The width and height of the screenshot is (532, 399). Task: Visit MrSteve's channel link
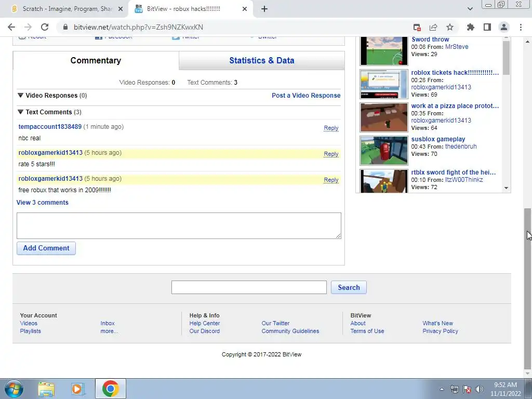[457, 47]
